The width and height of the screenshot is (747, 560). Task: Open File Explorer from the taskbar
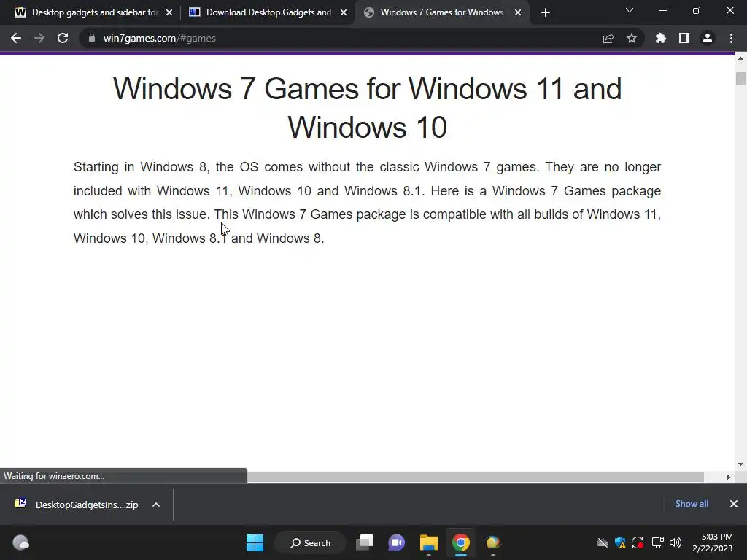[429, 542]
